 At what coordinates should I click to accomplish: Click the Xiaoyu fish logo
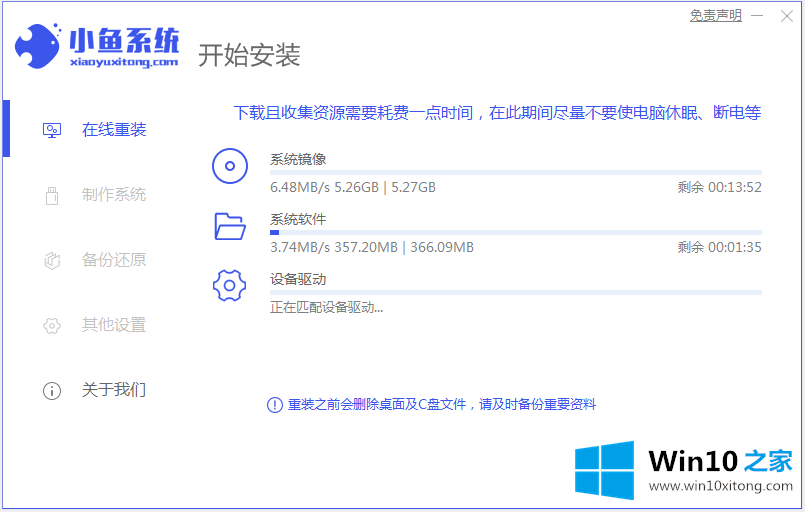38,45
